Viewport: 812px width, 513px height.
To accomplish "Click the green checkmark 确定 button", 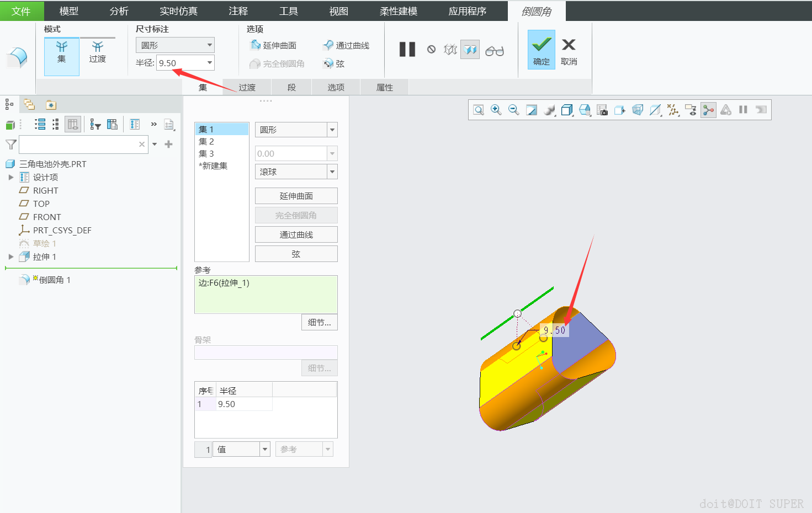I will [x=541, y=50].
